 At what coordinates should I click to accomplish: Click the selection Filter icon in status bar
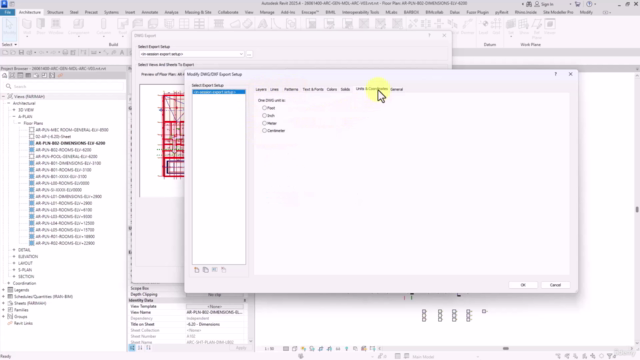click(610, 356)
